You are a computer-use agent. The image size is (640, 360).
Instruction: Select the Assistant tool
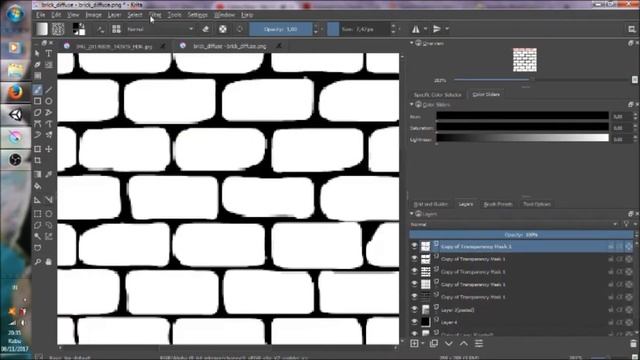[x=38, y=200]
